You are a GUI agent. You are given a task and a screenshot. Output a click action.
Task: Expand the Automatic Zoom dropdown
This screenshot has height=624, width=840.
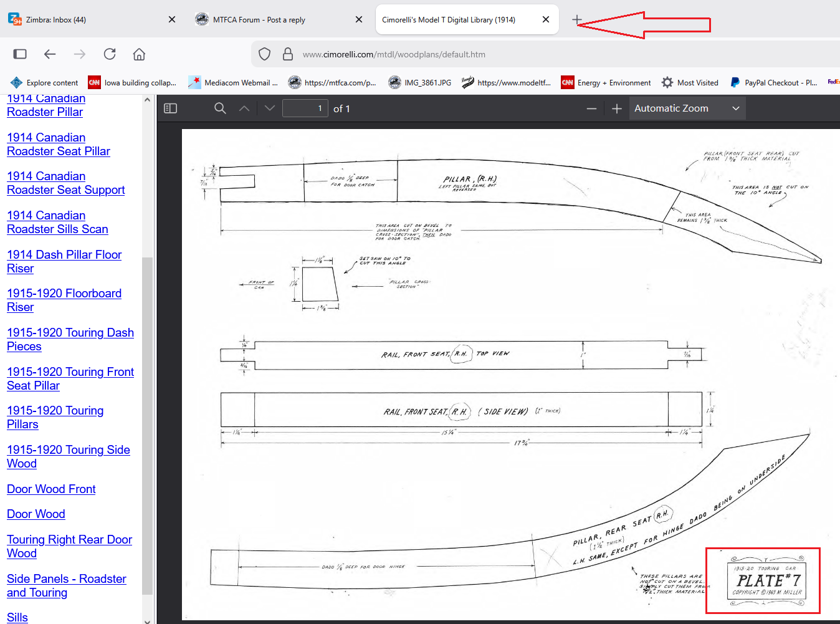pyautogui.click(x=687, y=108)
